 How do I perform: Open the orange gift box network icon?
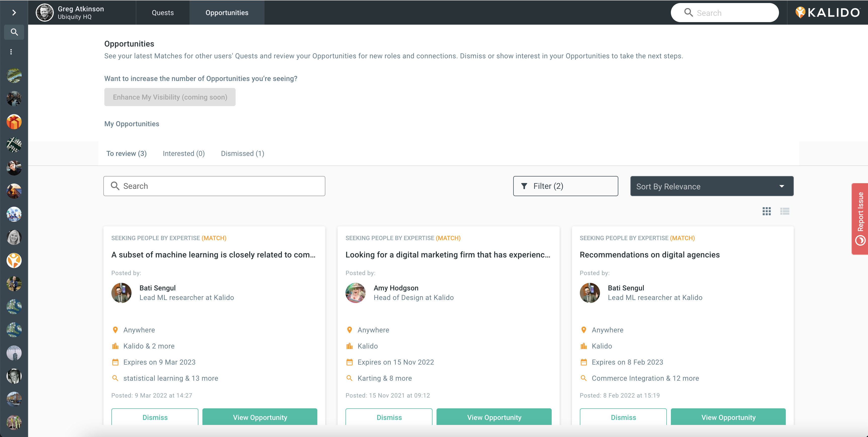tap(14, 122)
